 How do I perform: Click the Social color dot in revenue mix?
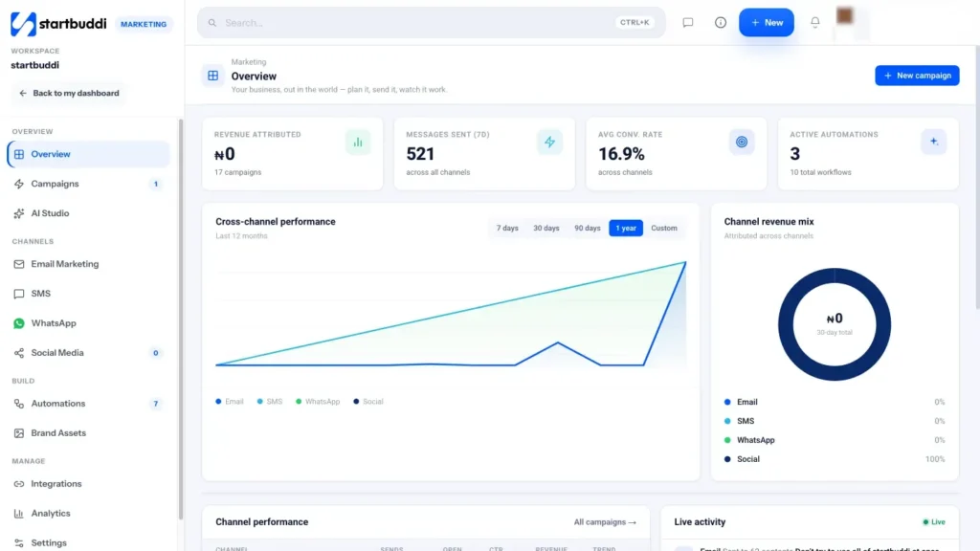tap(727, 459)
